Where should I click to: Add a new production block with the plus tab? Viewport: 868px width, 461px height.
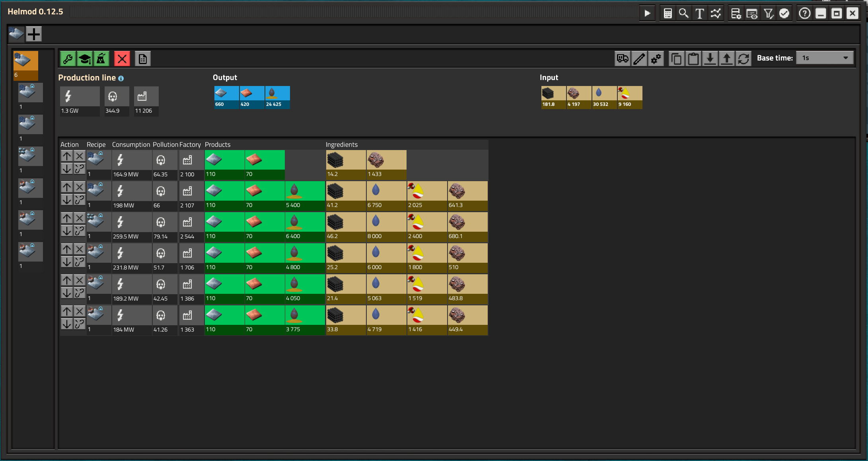(x=33, y=34)
